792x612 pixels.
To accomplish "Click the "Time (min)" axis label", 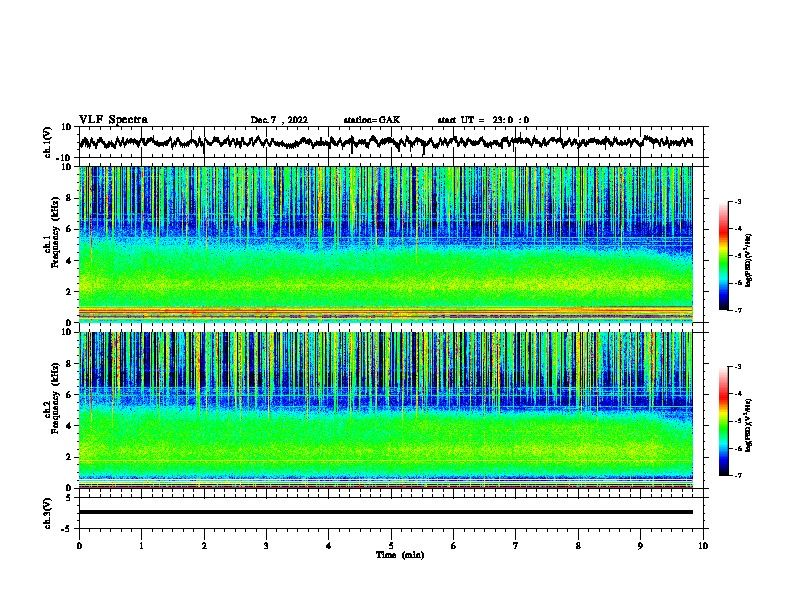I will pos(400,555).
